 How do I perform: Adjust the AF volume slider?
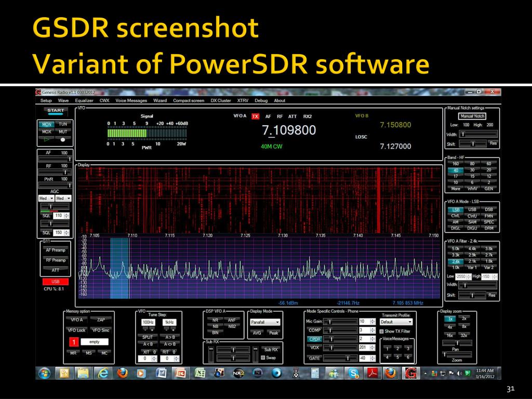tap(55, 159)
